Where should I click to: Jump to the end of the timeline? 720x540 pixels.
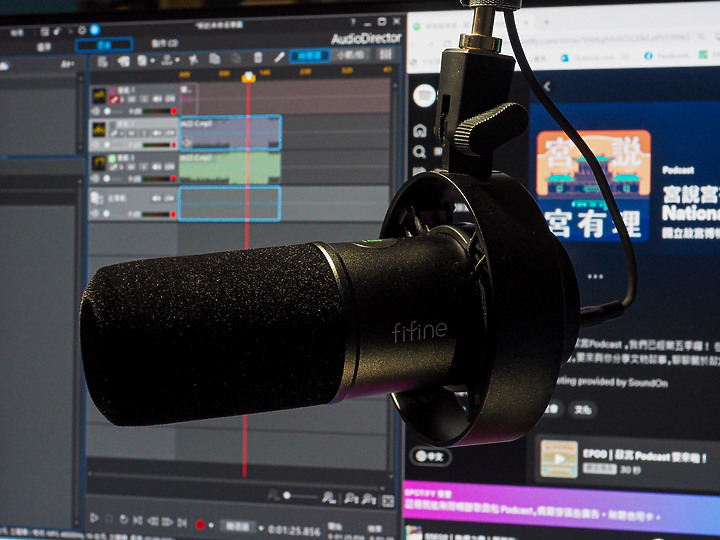tap(182, 523)
